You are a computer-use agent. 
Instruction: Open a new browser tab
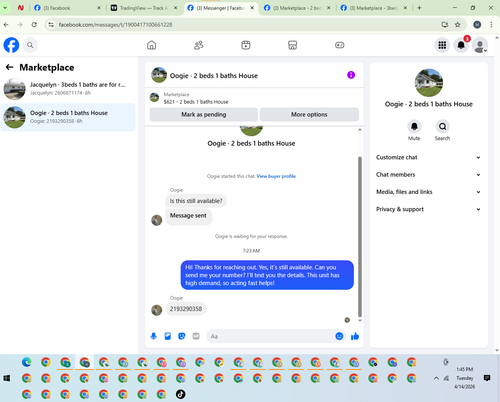[x=419, y=8]
